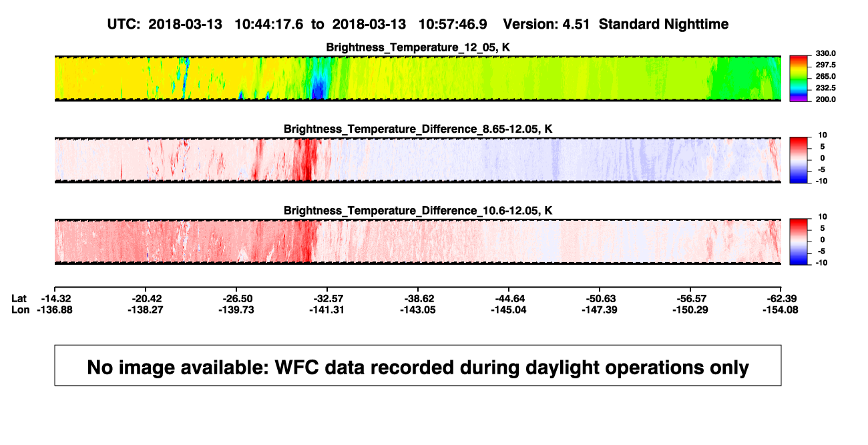The height and width of the screenshot is (445, 868).
Task: Click the 'Brightness_Temperature_Difference_10.6-12.05, K' title
Action: (x=418, y=211)
